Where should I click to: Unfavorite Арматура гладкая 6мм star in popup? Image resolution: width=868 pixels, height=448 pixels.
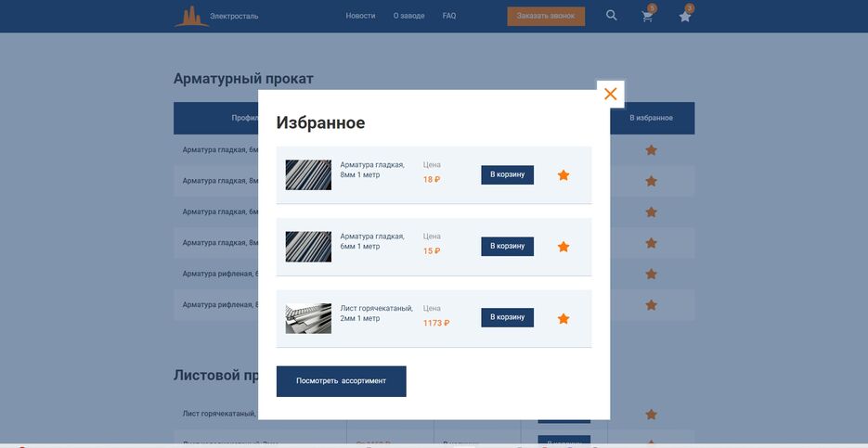tap(564, 247)
